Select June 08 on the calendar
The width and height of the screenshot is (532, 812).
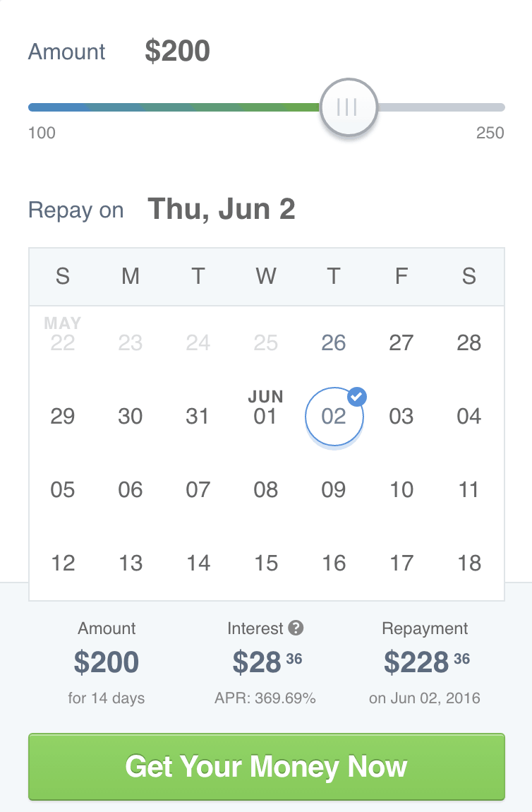click(265, 490)
